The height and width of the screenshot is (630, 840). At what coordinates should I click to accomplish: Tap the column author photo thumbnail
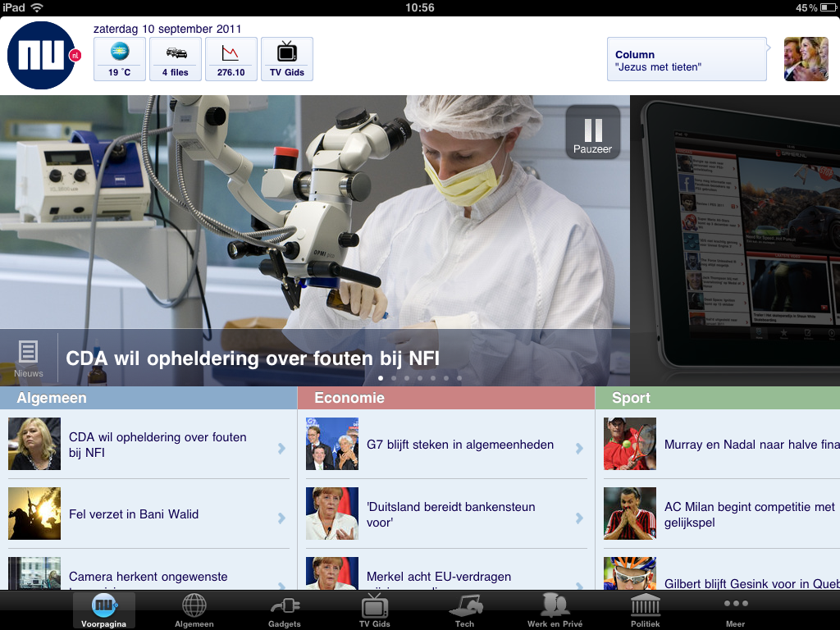click(806, 59)
